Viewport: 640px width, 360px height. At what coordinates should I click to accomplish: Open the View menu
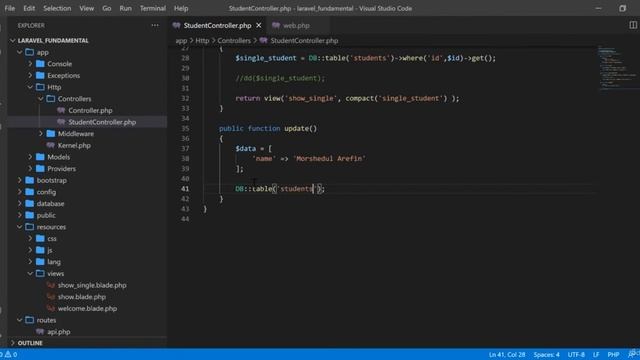tap(87, 8)
